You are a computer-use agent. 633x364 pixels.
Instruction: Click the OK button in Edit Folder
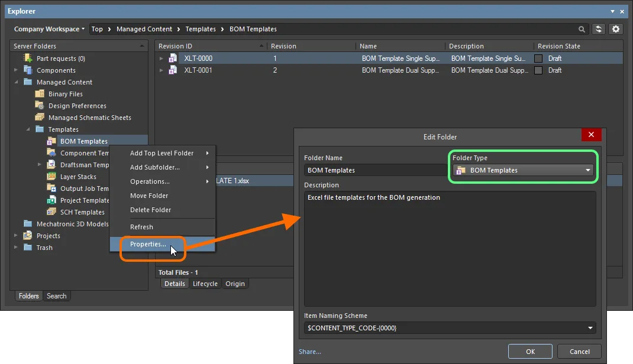530,352
